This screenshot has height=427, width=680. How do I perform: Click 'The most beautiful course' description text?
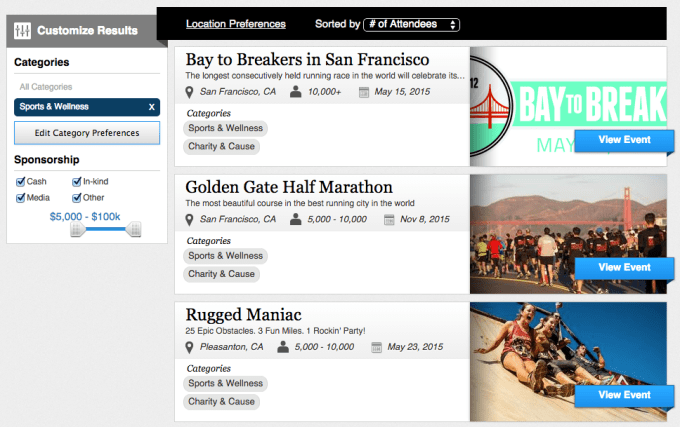(x=300, y=203)
